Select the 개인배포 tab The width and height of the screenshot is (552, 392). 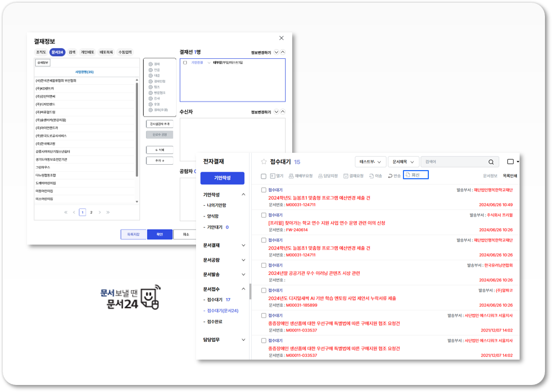pyautogui.click(x=87, y=52)
